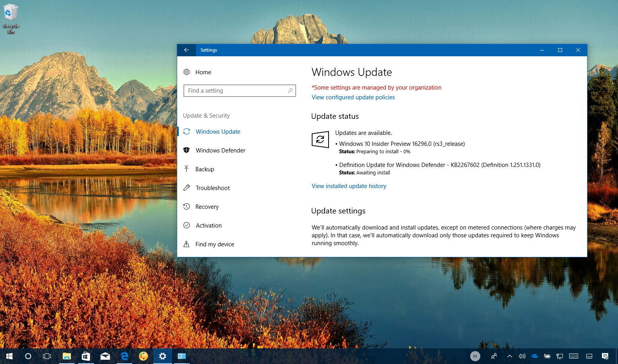Click the battery power tray icon

[x=547, y=356]
